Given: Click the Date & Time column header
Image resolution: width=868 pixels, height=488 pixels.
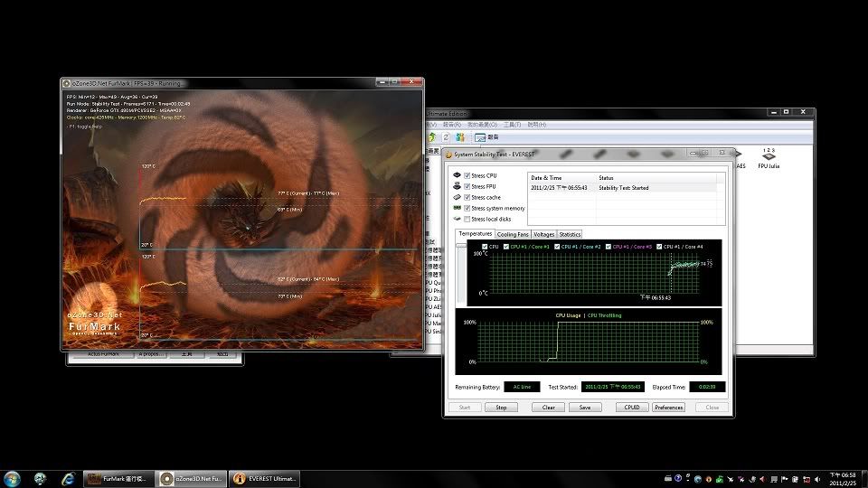Looking at the screenshot, I should (x=561, y=178).
